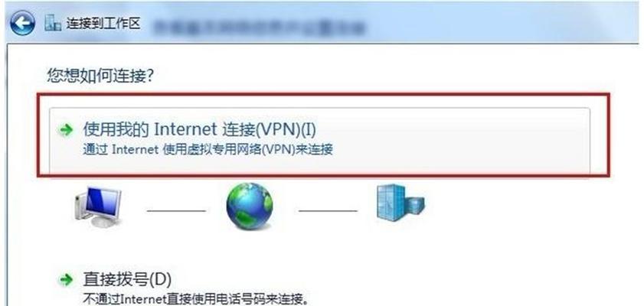Click the office building server icon

[400, 203]
